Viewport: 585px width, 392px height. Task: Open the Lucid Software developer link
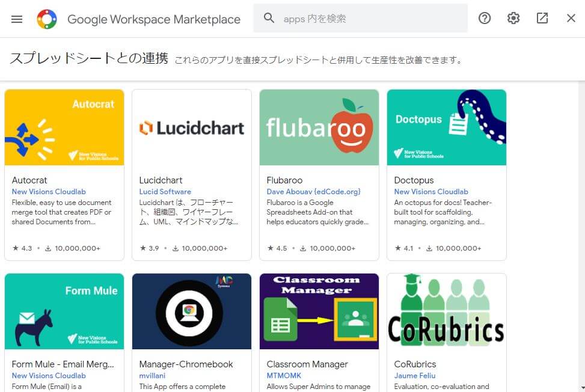click(165, 192)
